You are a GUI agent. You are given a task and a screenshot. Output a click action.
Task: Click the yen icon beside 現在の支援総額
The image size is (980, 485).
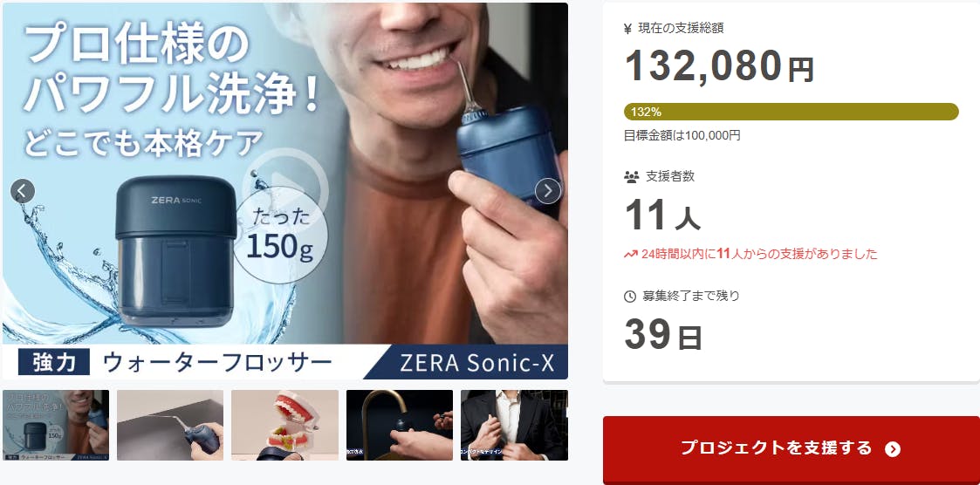[628, 28]
